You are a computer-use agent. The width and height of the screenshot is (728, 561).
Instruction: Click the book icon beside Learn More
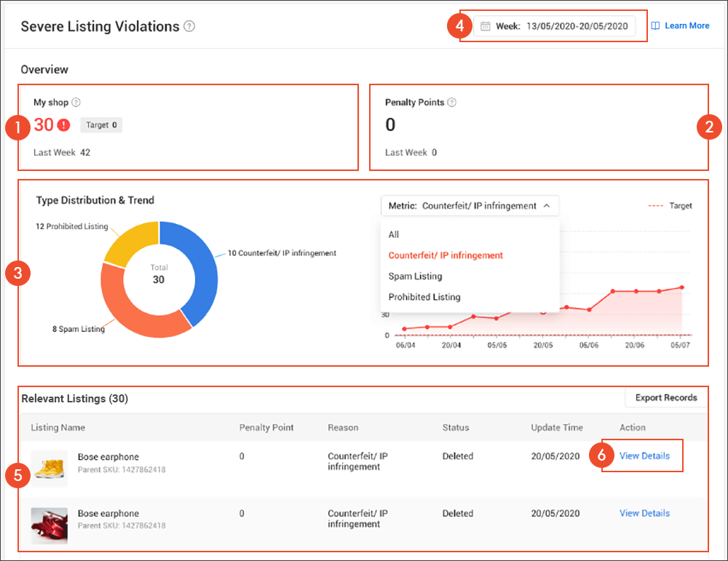[655, 26]
